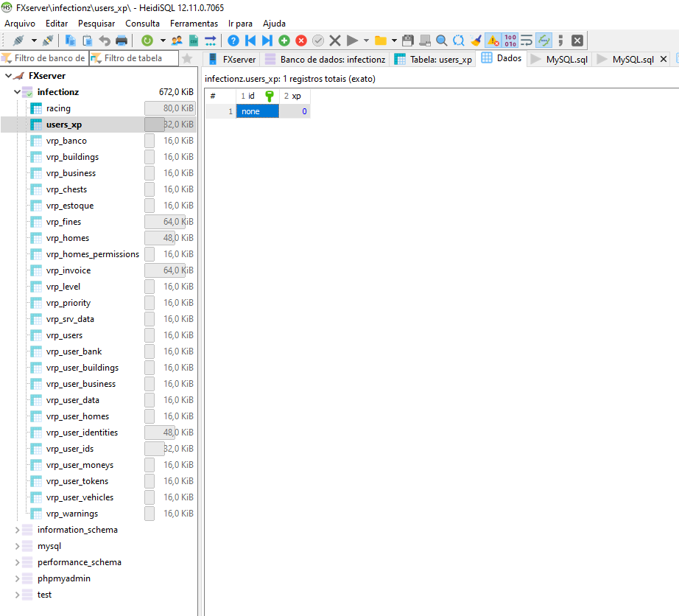Click the CSV export icon
The image size is (679, 616).
coord(194,41)
